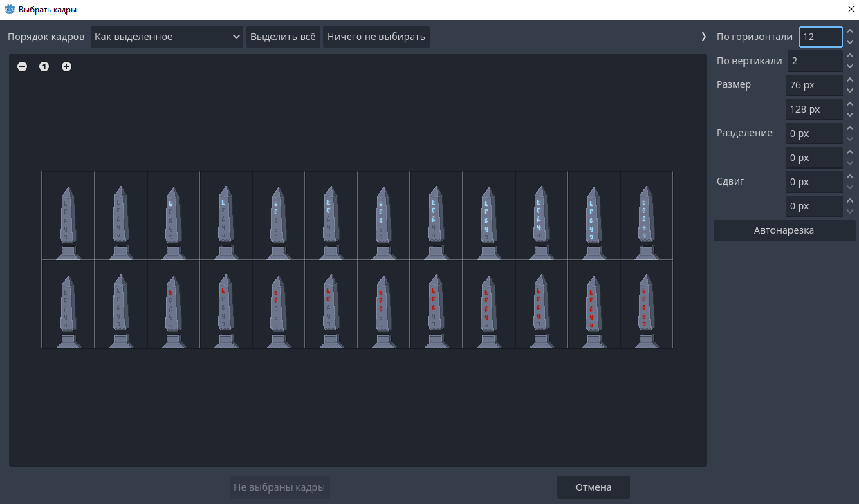Decrease 'По горизонтали' with down arrow

850,43
